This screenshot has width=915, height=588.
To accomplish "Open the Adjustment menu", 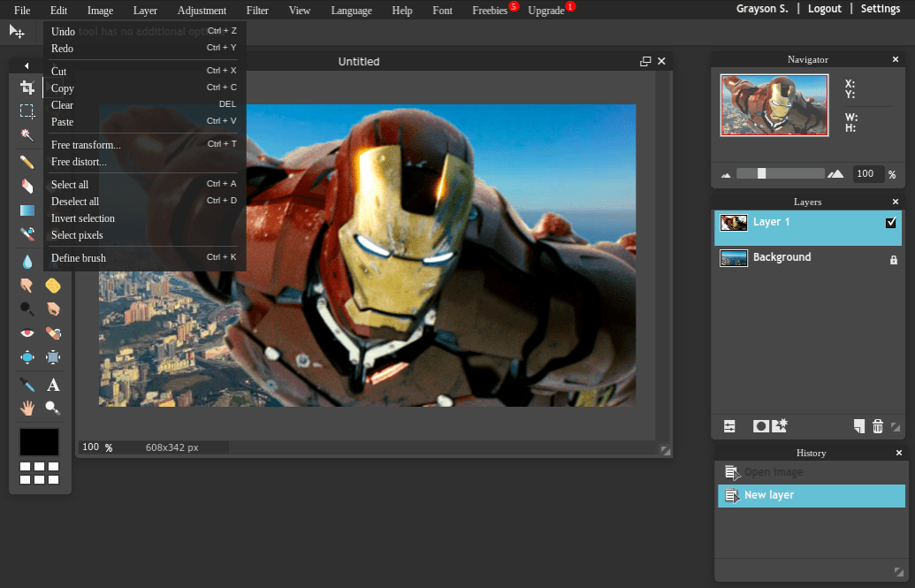I will tap(202, 11).
